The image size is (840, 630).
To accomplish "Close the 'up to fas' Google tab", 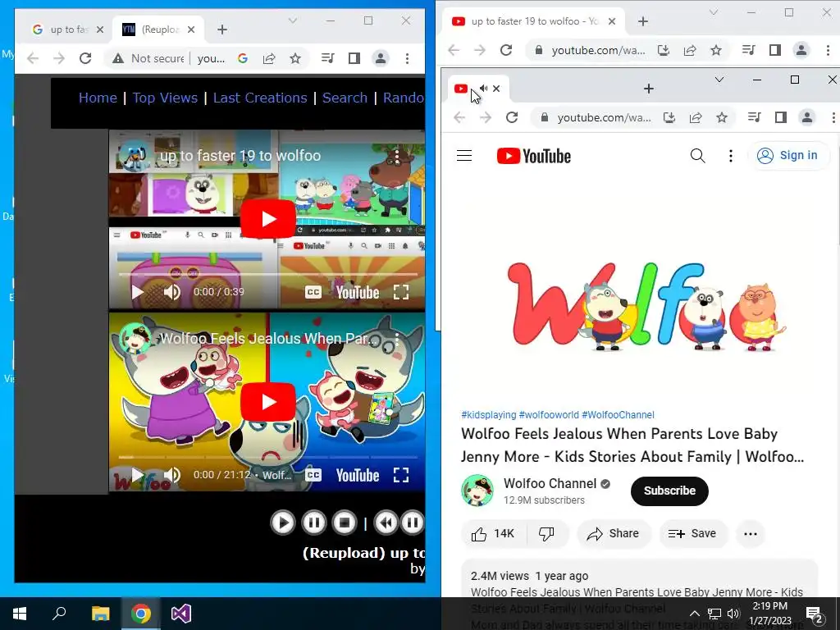I will pos(99,30).
